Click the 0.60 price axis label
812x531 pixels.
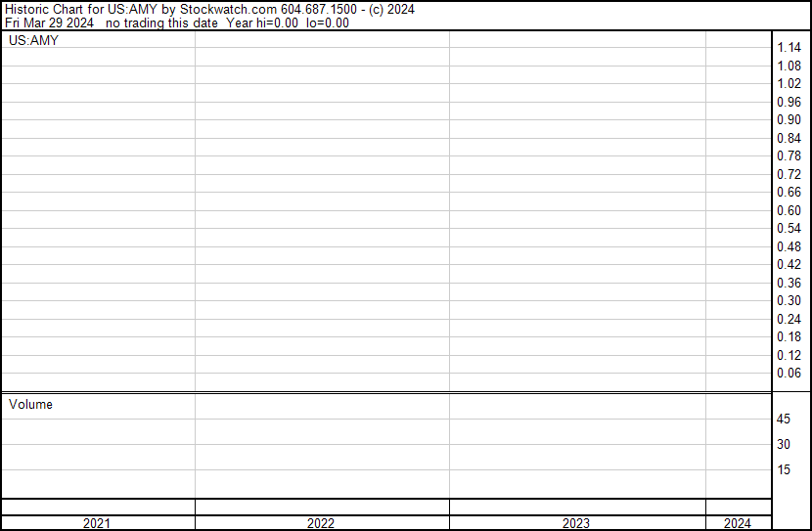[789, 210]
